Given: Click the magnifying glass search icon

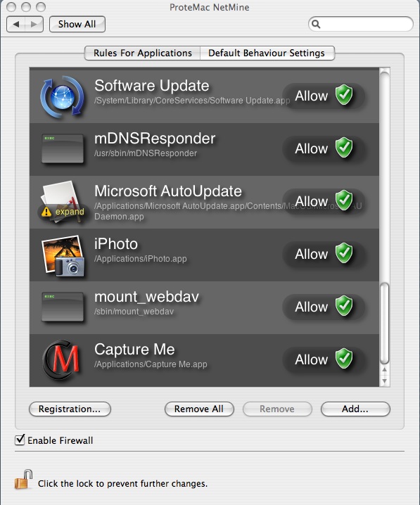Looking at the screenshot, I should [x=316, y=24].
